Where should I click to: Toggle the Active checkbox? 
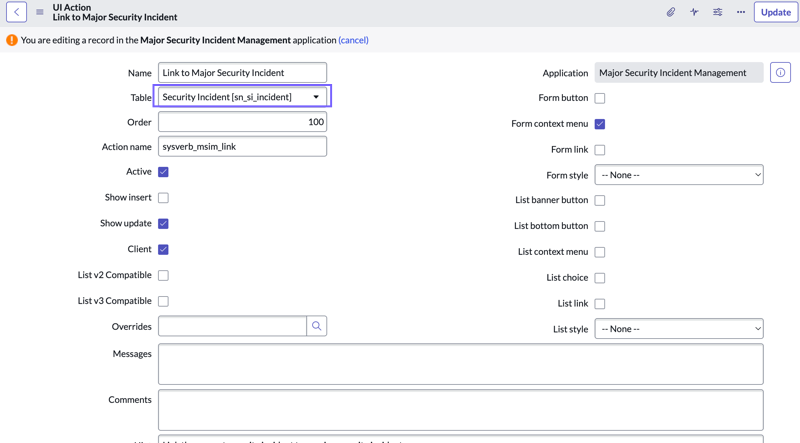pyautogui.click(x=163, y=172)
